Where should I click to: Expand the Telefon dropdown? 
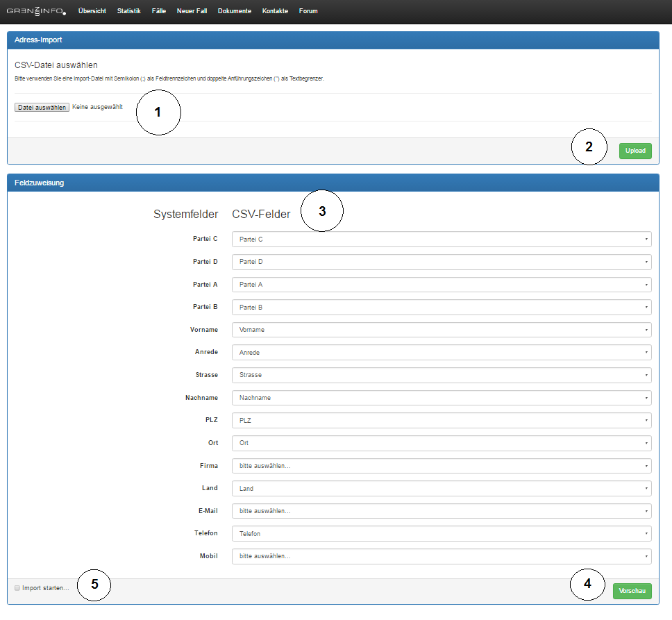[x=442, y=534]
